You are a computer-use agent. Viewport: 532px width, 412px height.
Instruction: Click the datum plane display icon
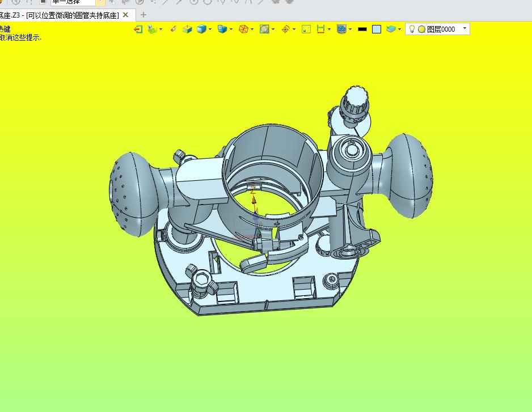coord(153,29)
